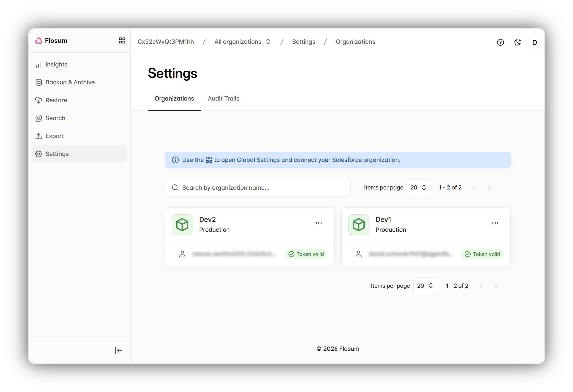
Task: Select the Organizations tab
Action: pyautogui.click(x=174, y=99)
